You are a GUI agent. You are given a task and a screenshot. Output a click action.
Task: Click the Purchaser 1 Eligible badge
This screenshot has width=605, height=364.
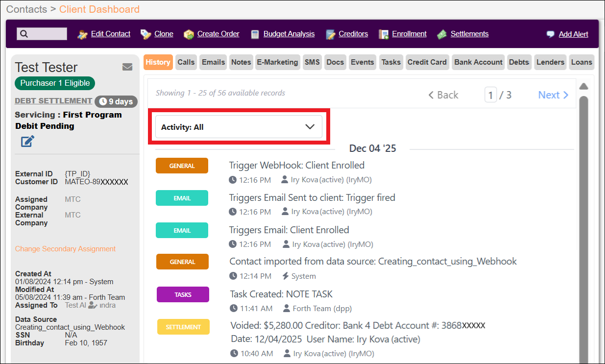(x=55, y=83)
